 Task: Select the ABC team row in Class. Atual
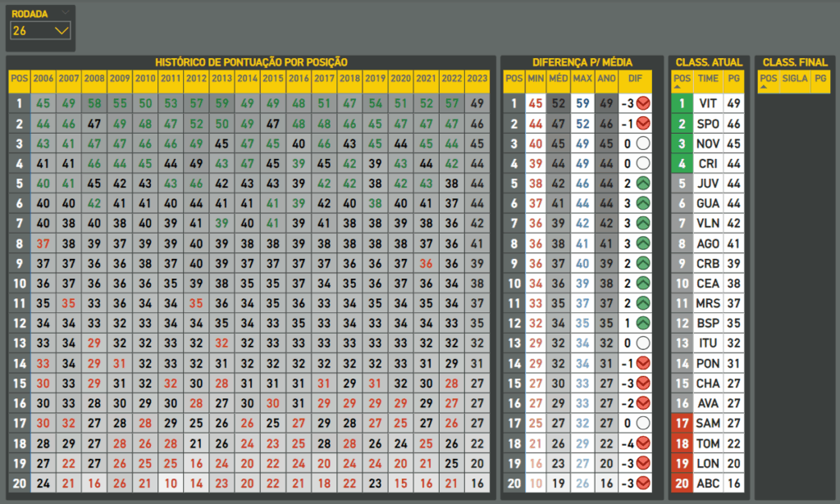(707, 484)
